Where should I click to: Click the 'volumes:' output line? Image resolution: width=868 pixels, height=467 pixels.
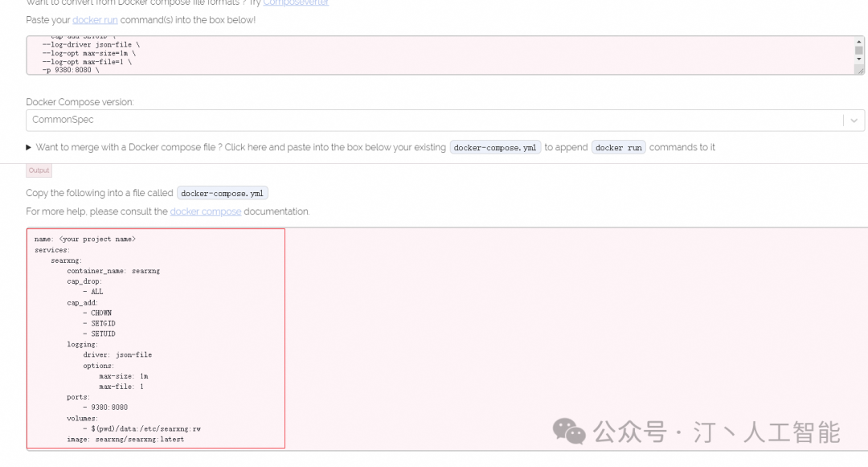point(82,418)
